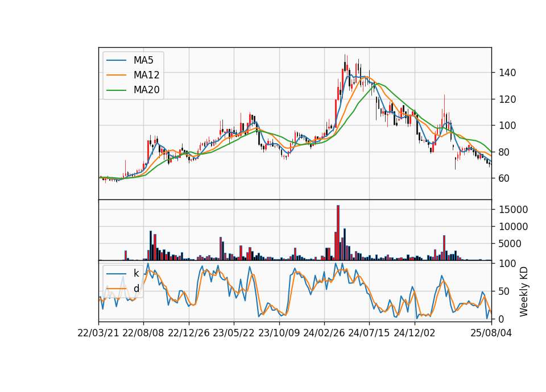The image size is (546, 392).
Task: Click the 22/08/08 date tick label
Action: [x=143, y=333]
